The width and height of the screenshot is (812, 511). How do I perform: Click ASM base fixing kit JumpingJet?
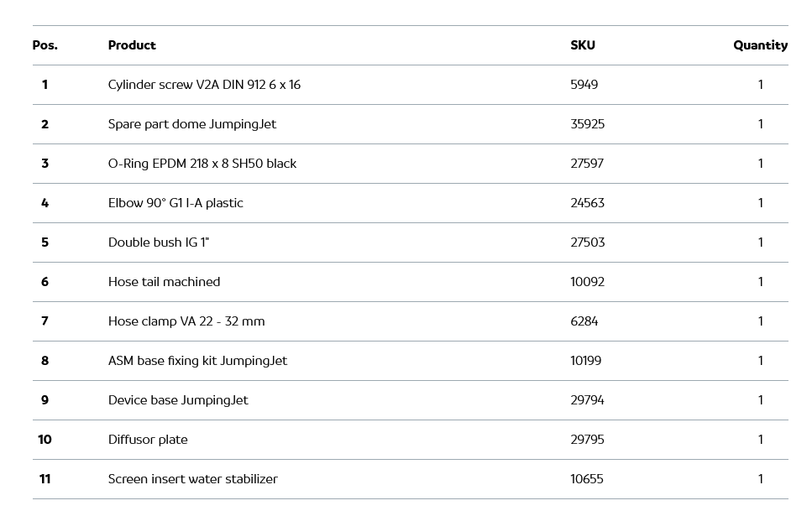pos(197,361)
